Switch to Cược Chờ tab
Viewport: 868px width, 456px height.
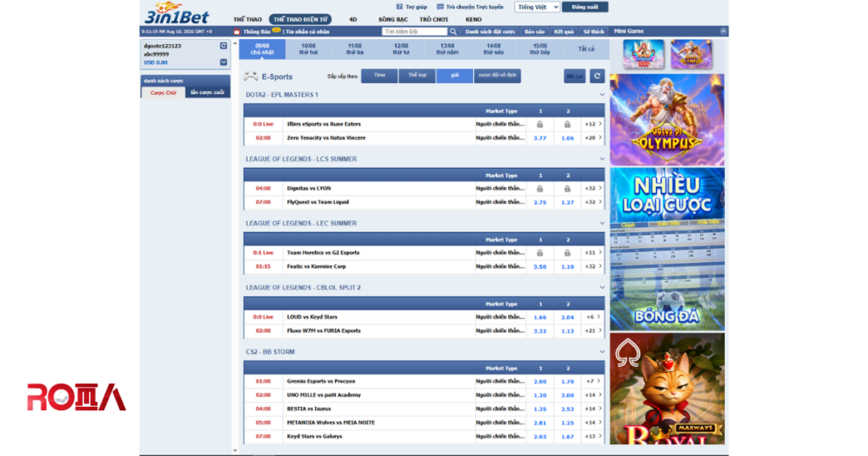[164, 92]
